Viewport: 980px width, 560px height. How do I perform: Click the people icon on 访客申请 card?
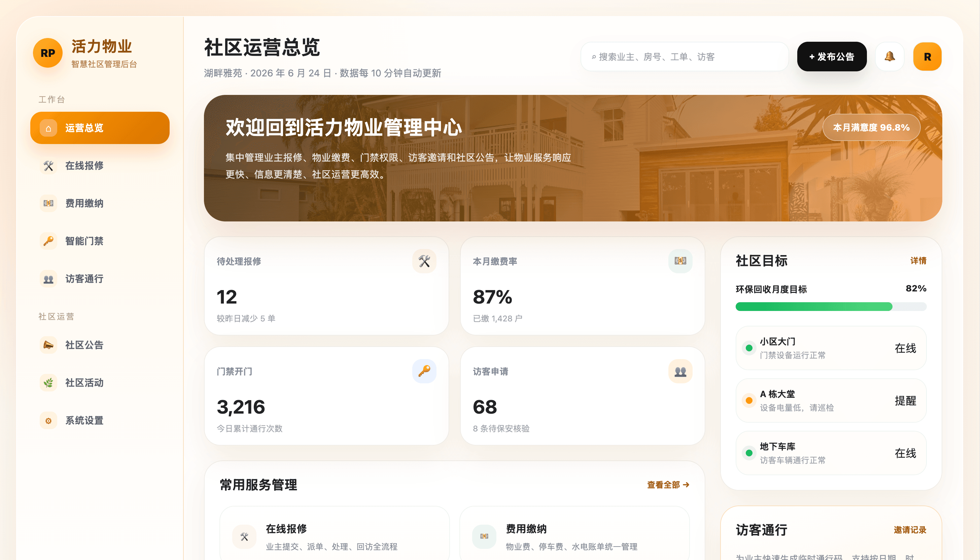click(x=680, y=371)
